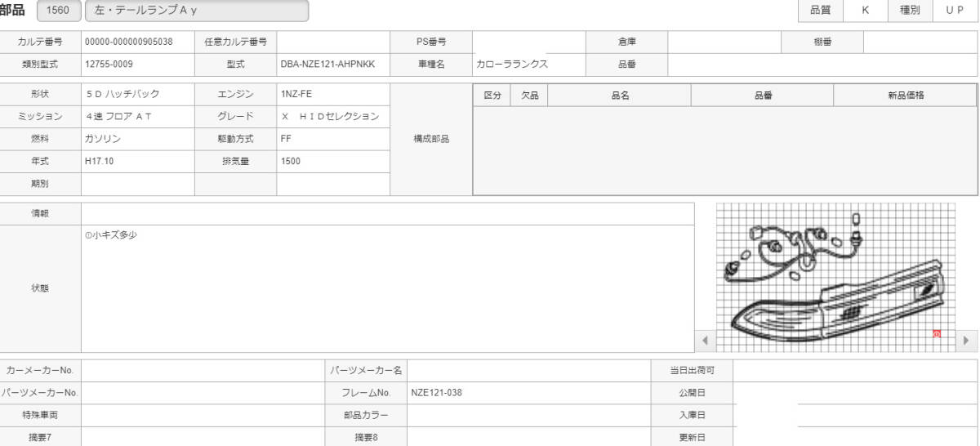Select the empty 摘要7 field
The height and width of the screenshot is (446, 980).
203,436
